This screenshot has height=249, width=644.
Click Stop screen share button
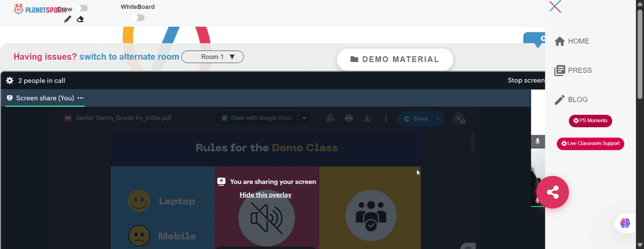pyautogui.click(x=526, y=80)
